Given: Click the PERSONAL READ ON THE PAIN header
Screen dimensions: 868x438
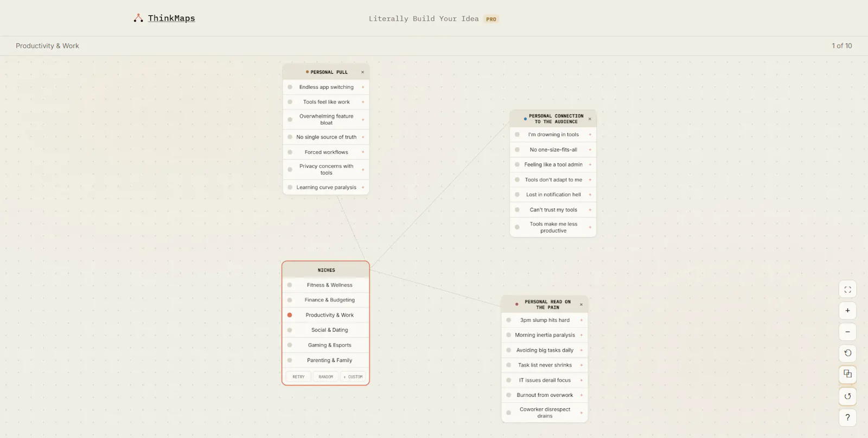Looking at the screenshot, I should click(545, 305).
